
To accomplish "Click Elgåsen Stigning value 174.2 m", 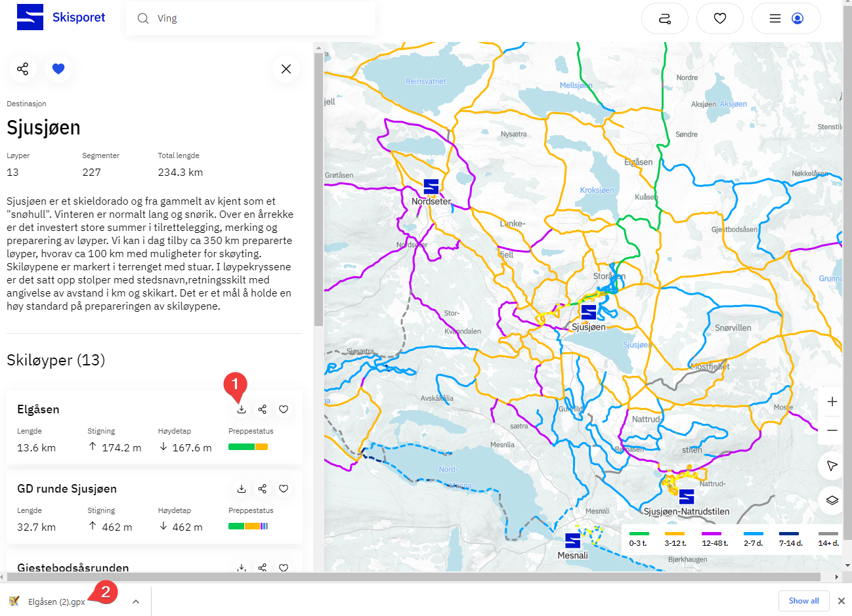I will (121, 448).
